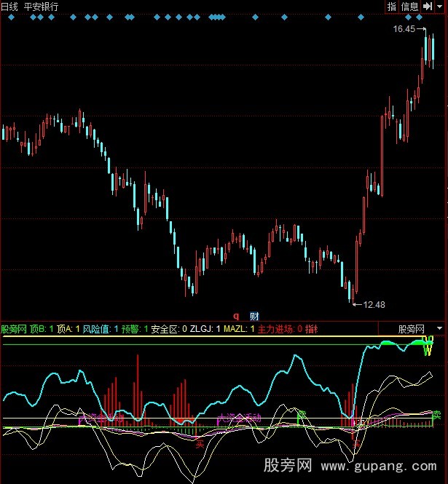Click the 主力进场 indicator parameter label
The image size is (448, 484).
click(277, 329)
